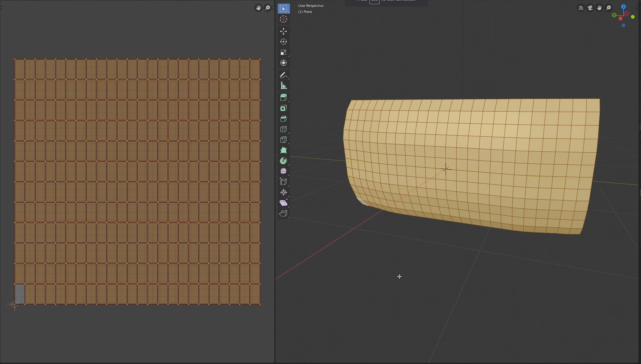The image size is (641, 364).
Task: Choose the Shear tool
Action: pos(284,203)
